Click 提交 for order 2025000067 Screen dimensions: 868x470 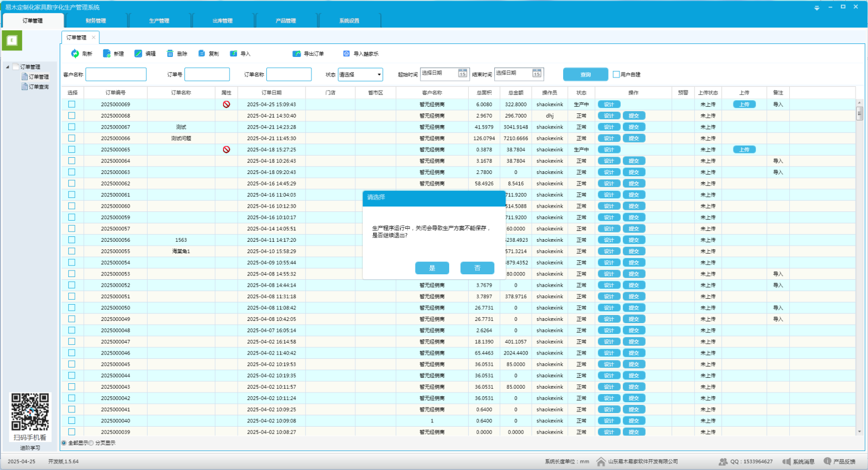click(634, 127)
